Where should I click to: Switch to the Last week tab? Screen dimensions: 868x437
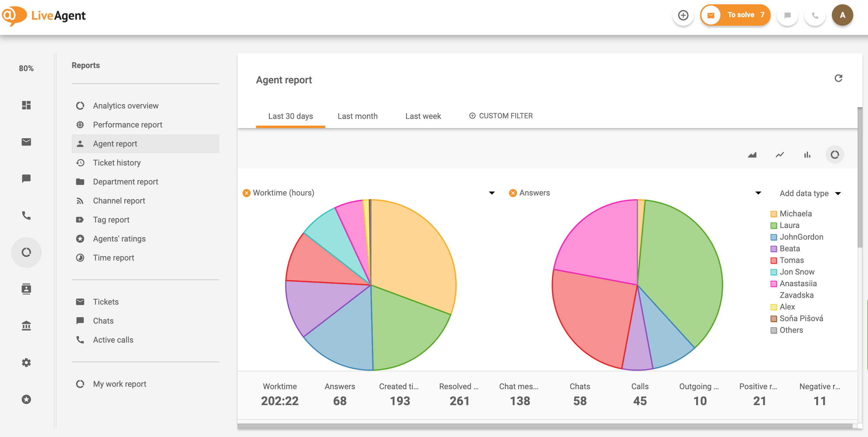tap(423, 116)
